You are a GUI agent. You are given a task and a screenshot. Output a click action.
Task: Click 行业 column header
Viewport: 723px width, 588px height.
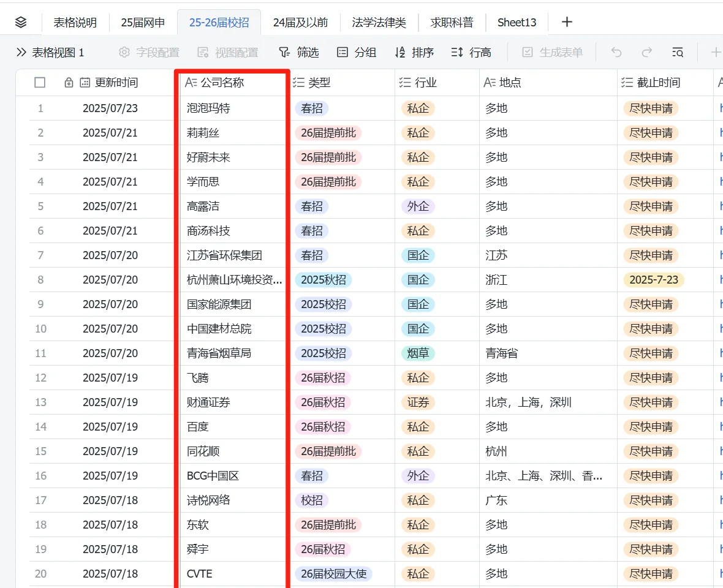pos(437,83)
